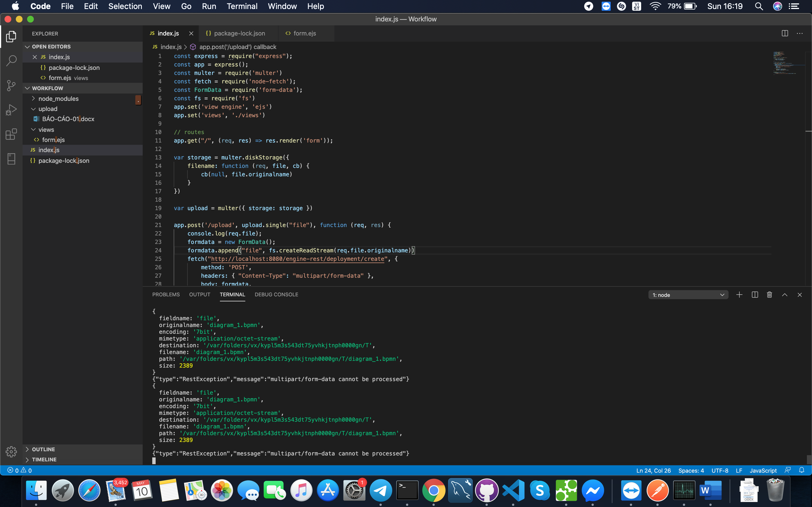Open the Terminal menu in menu bar
The height and width of the screenshot is (507, 812).
[242, 6]
